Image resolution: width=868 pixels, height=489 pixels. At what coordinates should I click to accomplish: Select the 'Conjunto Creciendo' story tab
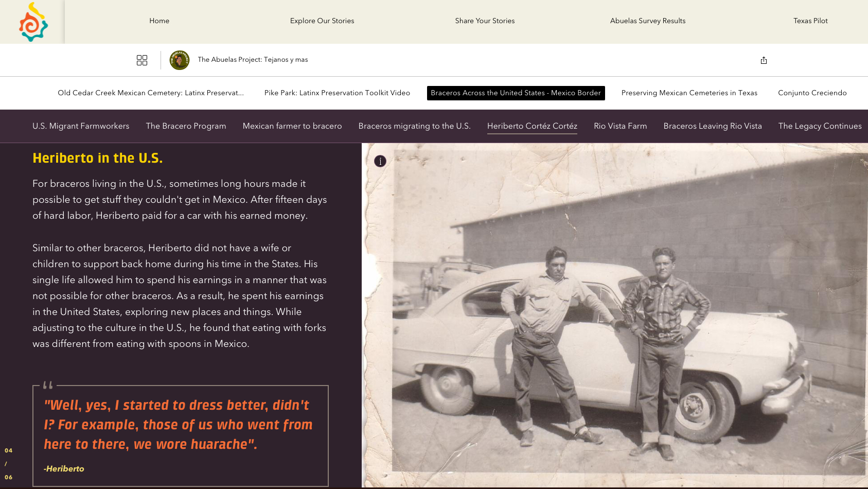click(812, 93)
